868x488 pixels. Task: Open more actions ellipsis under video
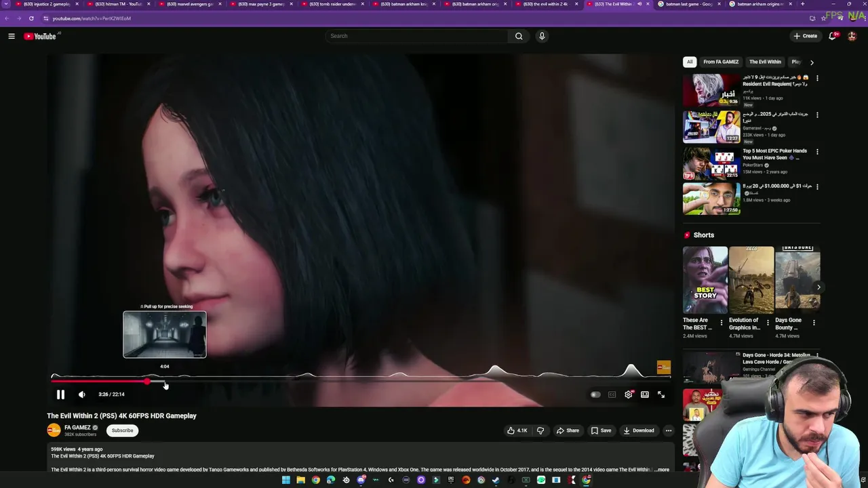point(668,430)
